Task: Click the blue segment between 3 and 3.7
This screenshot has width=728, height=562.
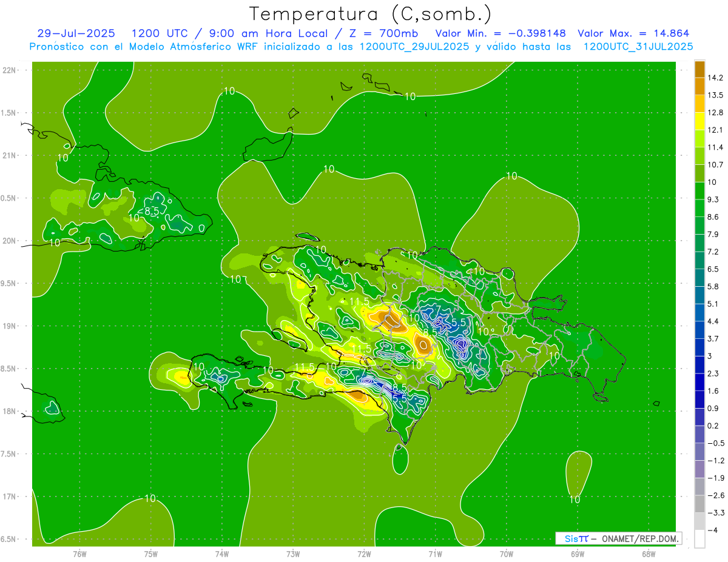Action: coord(699,347)
